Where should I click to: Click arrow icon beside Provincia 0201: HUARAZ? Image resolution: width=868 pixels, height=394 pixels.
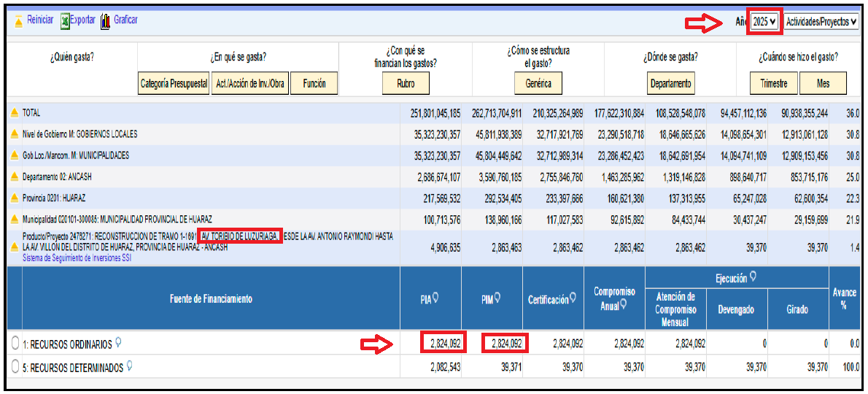point(15,198)
